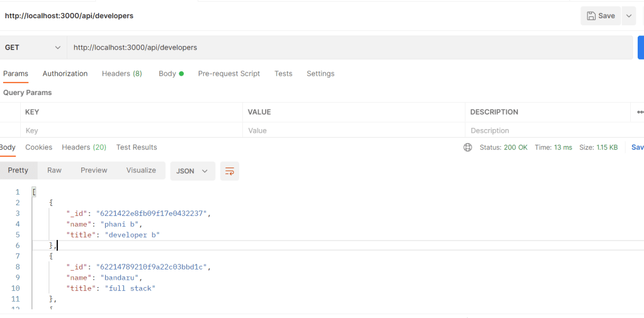Click the request URL input field
The width and height of the screenshot is (644, 318).
(349, 47)
